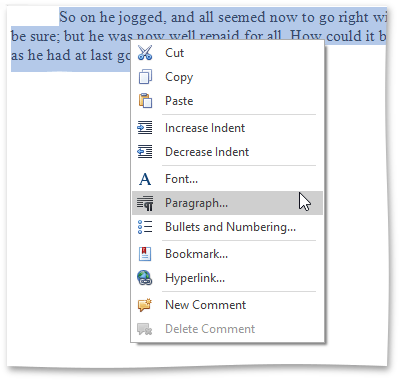The width and height of the screenshot is (402, 383).
Task: Click the Copy pages icon
Action: click(x=145, y=77)
